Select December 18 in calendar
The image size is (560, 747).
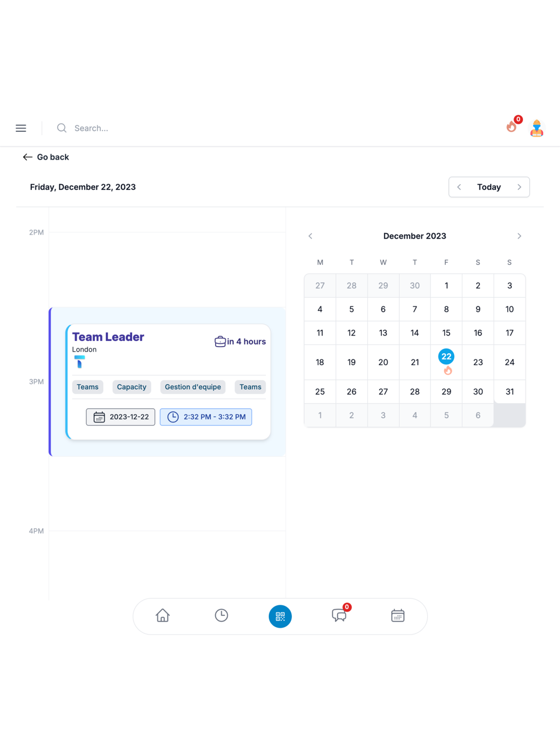tap(320, 362)
